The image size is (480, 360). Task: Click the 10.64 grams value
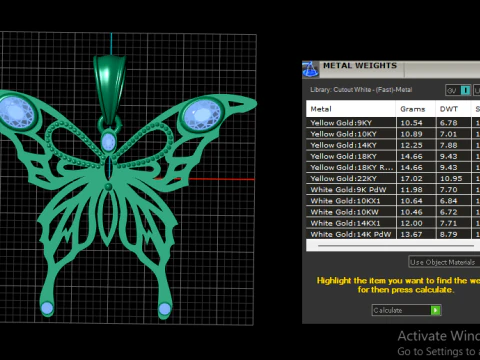(411, 201)
